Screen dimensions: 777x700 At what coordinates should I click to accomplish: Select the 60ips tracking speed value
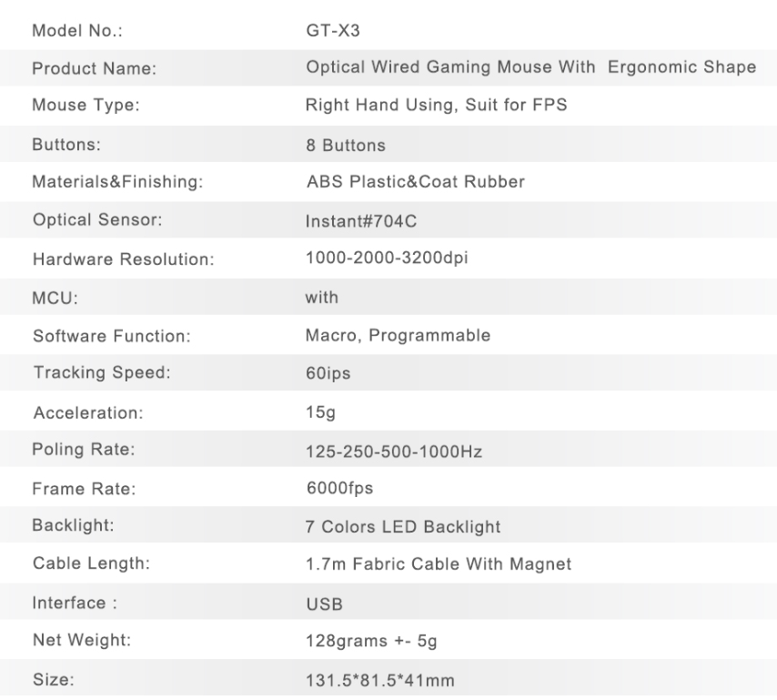[327, 373]
